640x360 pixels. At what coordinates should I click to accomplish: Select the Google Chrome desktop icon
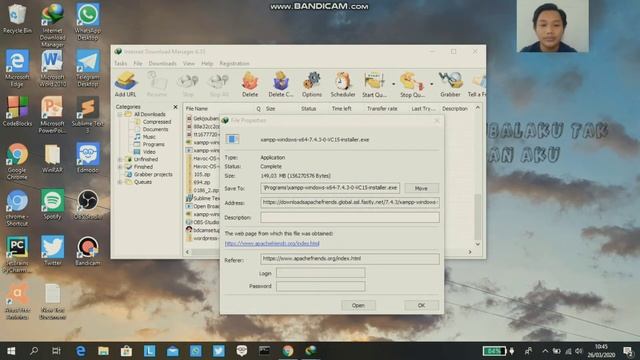(17, 161)
